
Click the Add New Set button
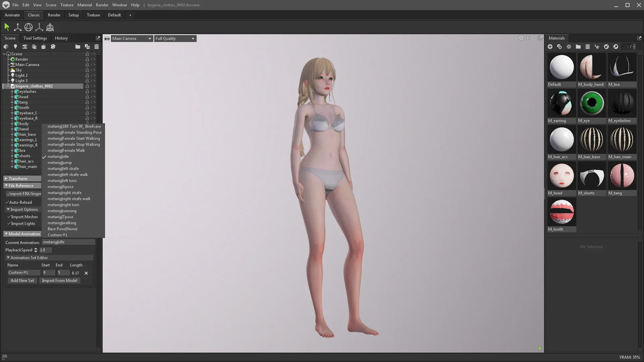point(22,281)
